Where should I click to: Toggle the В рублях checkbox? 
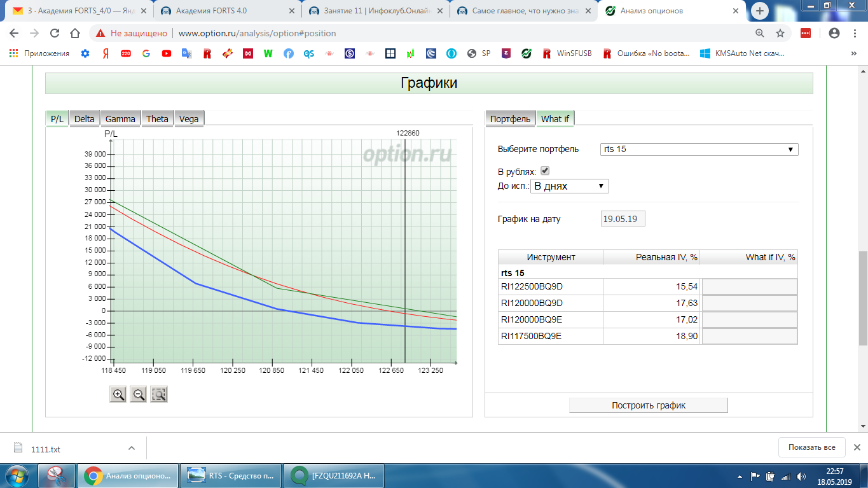click(x=545, y=171)
